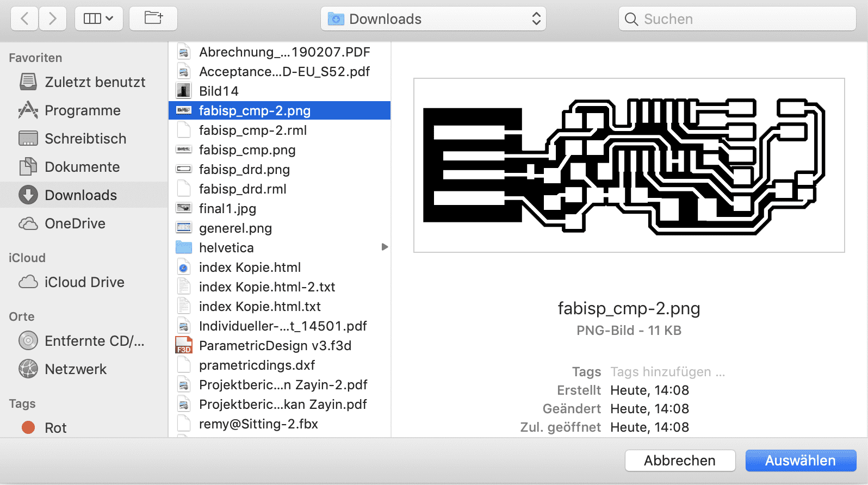
Task: Open Zuletzt benutzt in the sidebar
Action: [84, 82]
